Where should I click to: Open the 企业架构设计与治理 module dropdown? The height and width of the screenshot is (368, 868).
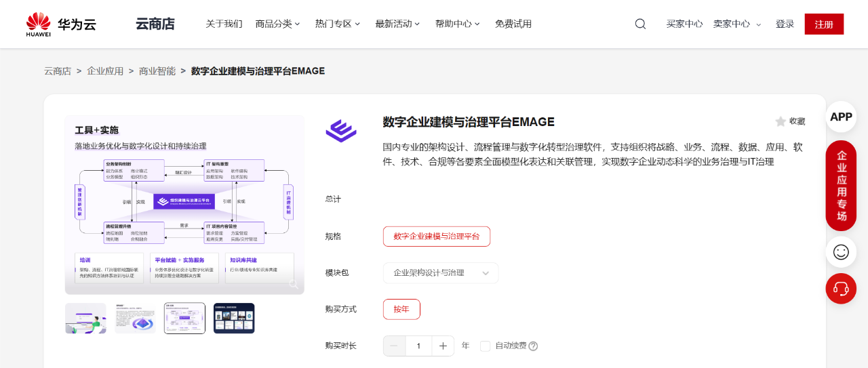tap(441, 273)
